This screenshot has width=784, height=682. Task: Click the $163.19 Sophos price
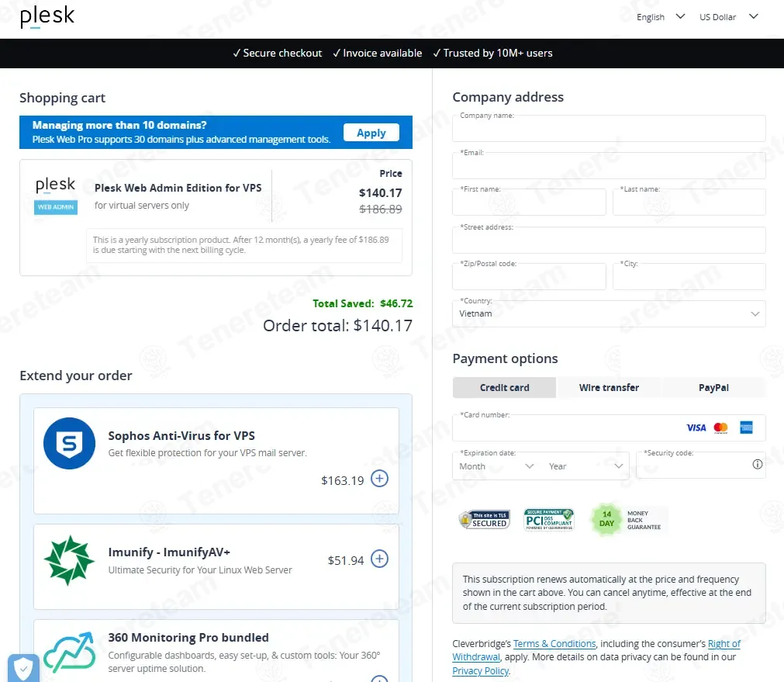pos(343,481)
